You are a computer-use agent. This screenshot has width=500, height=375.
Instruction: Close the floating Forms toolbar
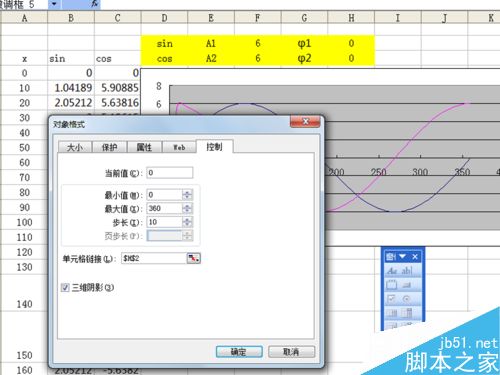coord(415,256)
